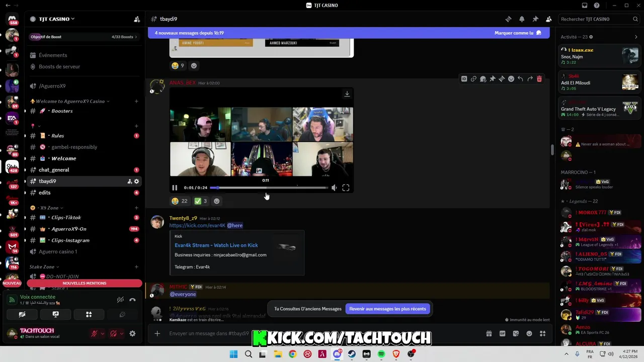The image size is (644, 362).
Task: Toggle laughing reaction with 9 count
Action: point(178,65)
